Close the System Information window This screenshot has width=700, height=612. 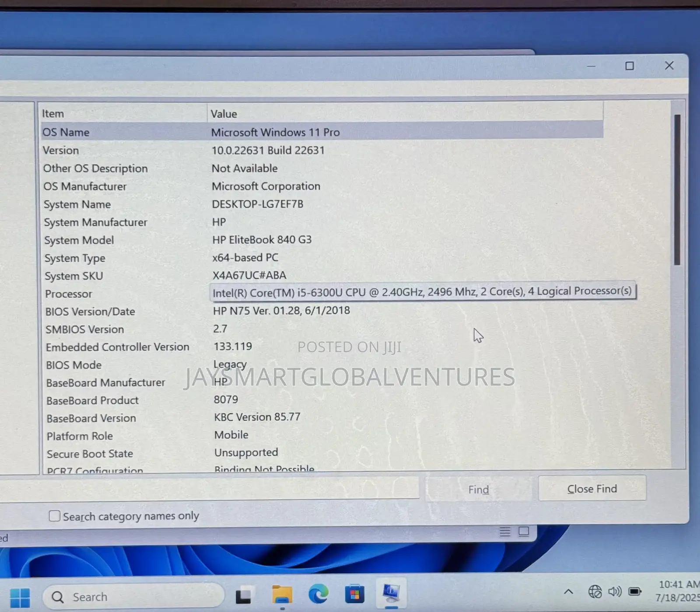pos(669,65)
